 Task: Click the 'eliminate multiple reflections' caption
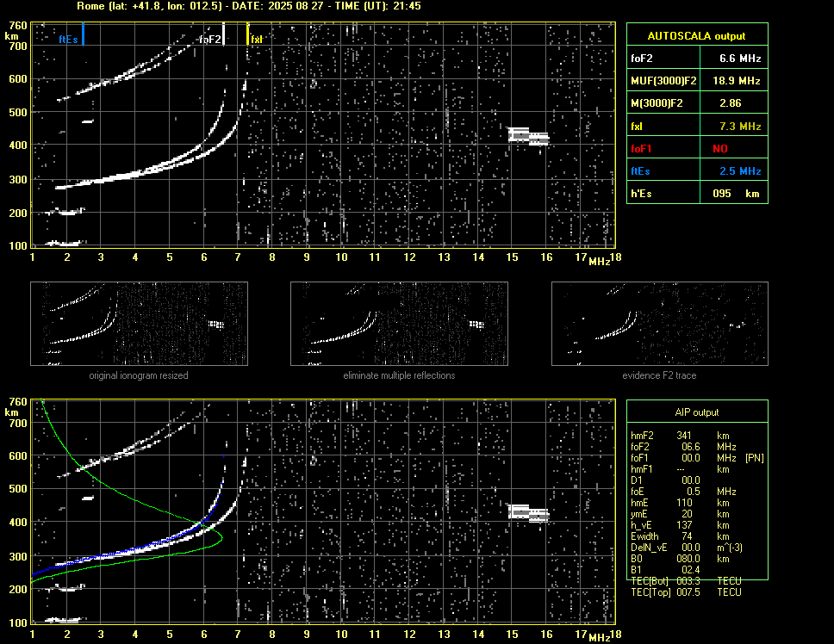tap(399, 375)
